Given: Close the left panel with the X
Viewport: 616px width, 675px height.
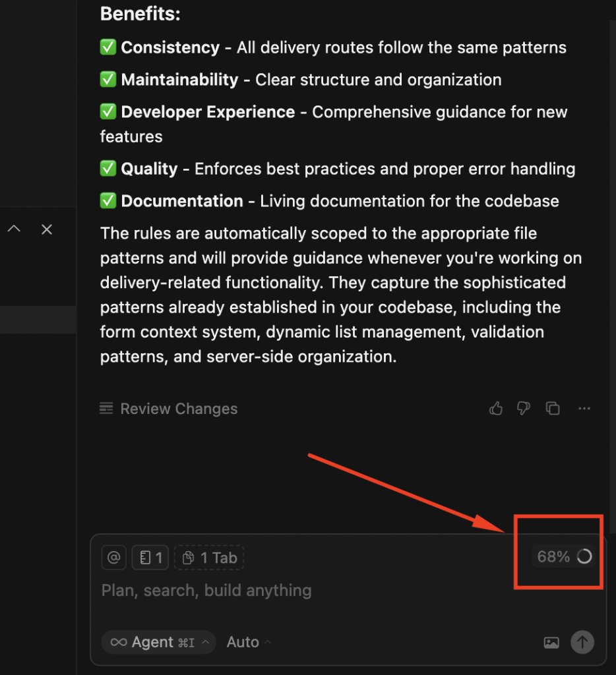Looking at the screenshot, I should (x=47, y=229).
